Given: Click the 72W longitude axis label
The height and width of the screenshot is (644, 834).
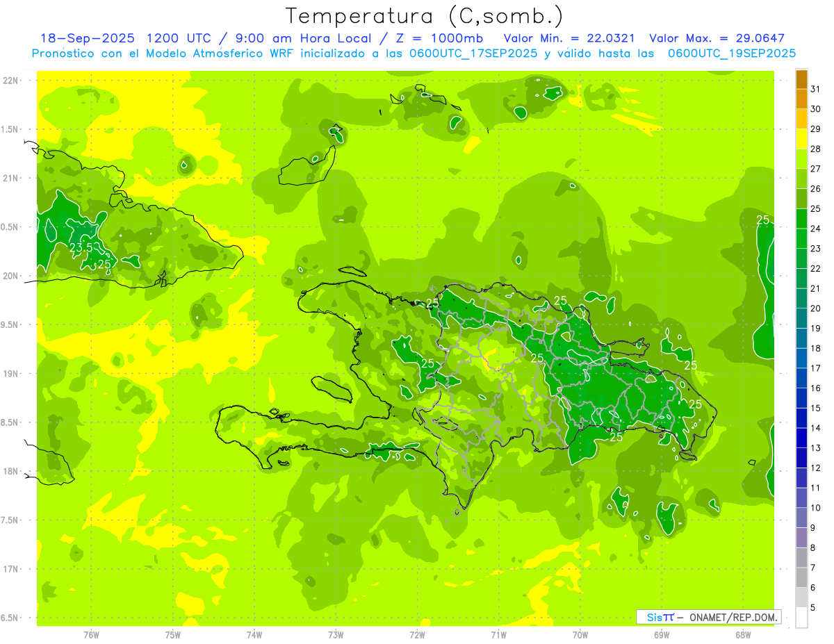Looking at the screenshot, I should coord(417,634).
